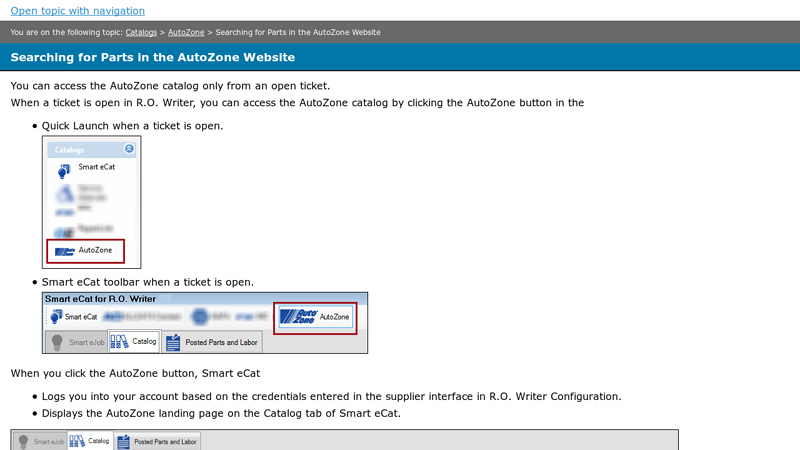Select the Smart eJob tab in middle screenshot

pyautogui.click(x=76, y=342)
